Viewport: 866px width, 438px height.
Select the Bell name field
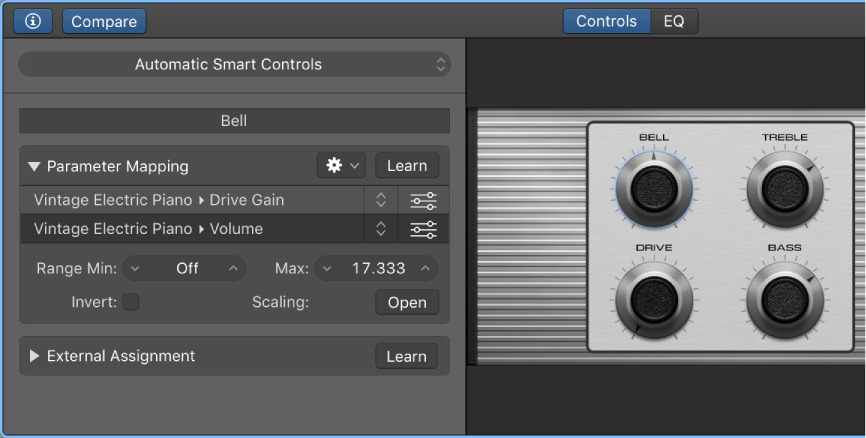pos(234,120)
